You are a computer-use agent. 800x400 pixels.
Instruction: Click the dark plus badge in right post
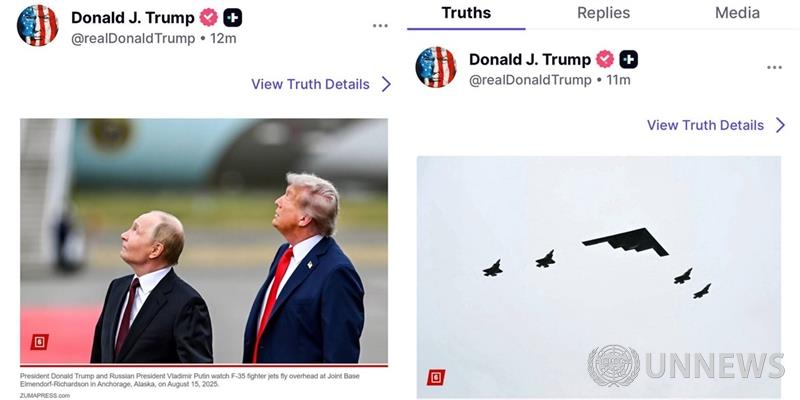point(629,60)
